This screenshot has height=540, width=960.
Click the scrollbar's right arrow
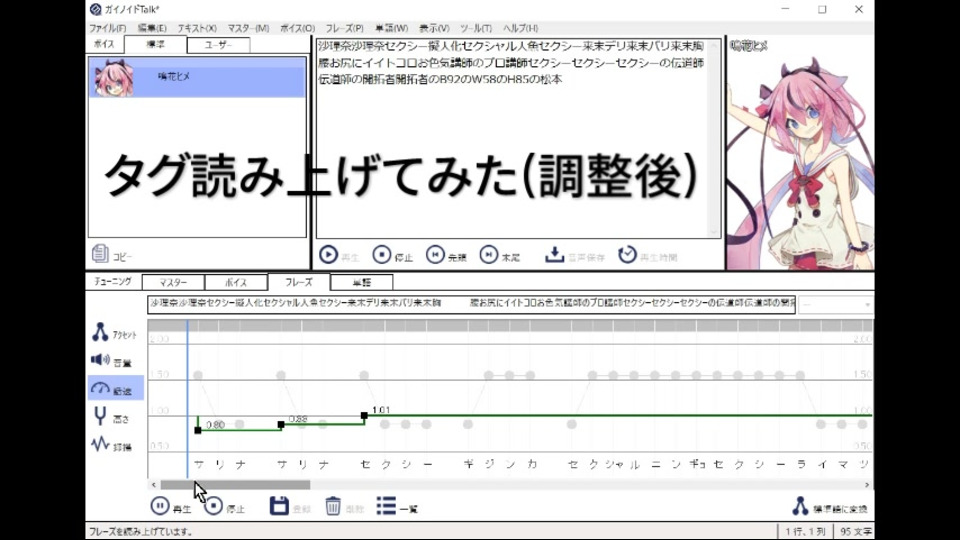(x=867, y=485)
